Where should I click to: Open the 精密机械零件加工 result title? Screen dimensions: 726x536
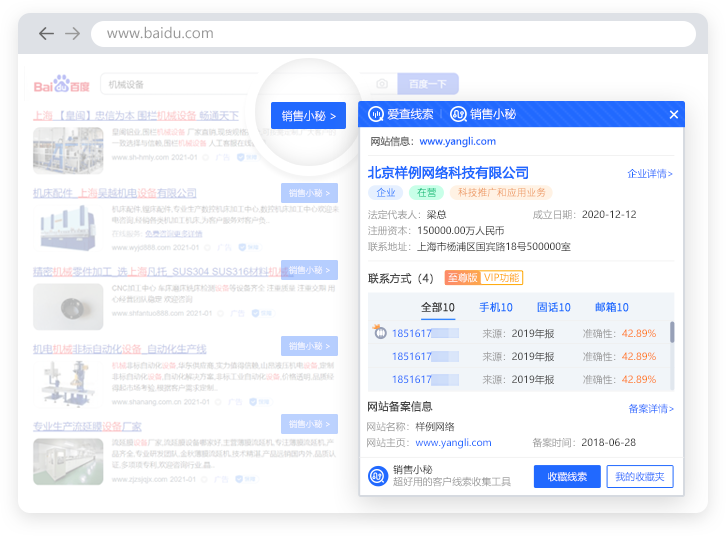(163, 272)
